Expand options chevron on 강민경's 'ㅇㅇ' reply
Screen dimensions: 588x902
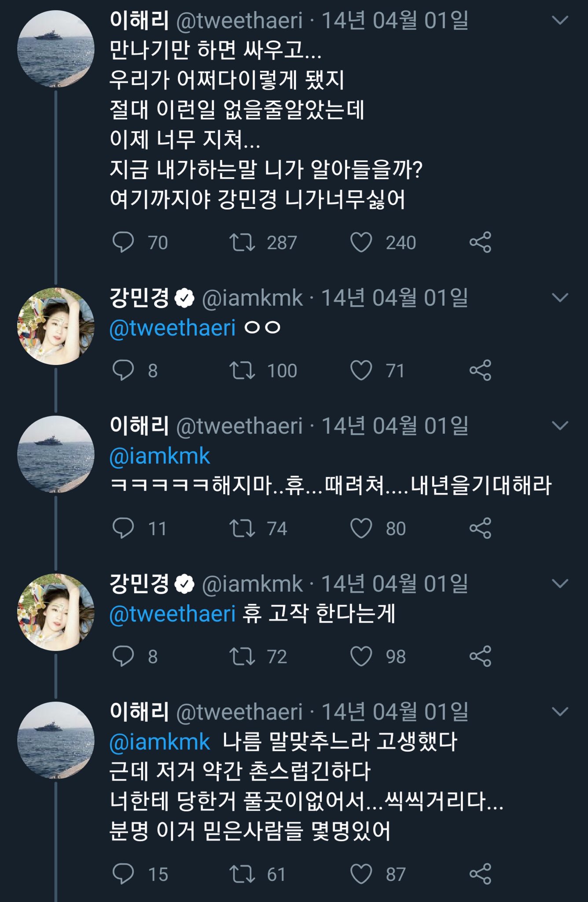click(x=560, y=298)
